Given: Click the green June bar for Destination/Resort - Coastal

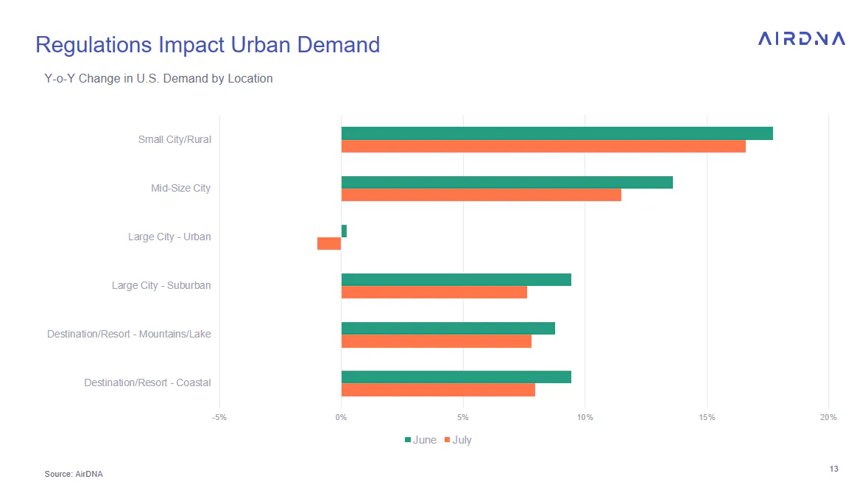Looking at the screenshot, I should 456,377.
